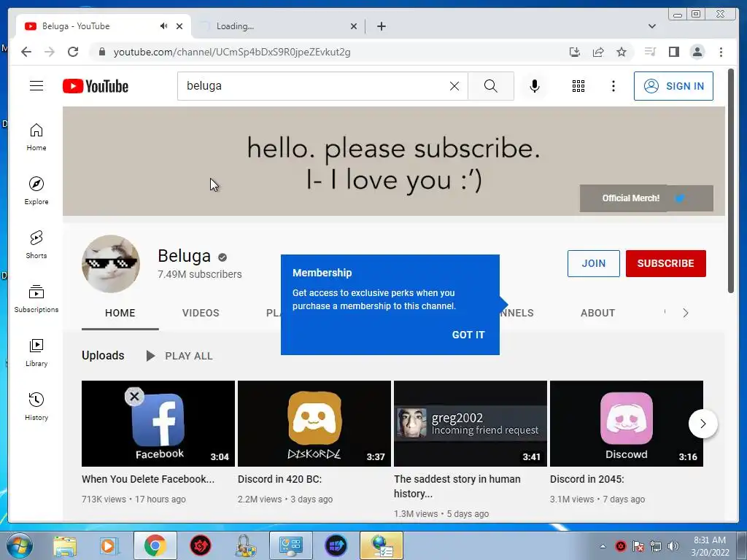Screen dimensions: 747x560
Task: Show hidden system tray icons
Action: (x=603, y=546)
